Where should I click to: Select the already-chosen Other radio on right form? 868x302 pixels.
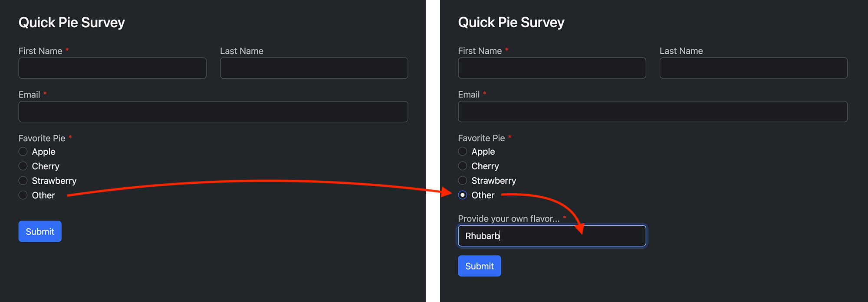(x=462, y=195)
